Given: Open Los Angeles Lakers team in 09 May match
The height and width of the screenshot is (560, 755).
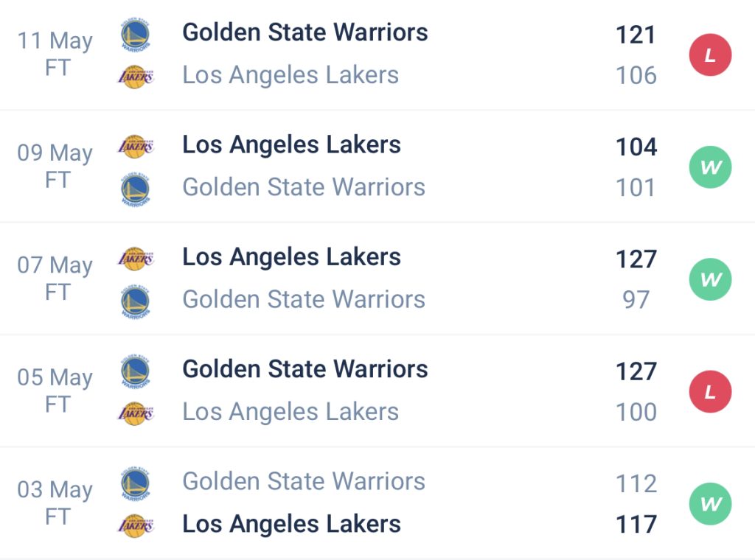Looking at the screenshot, I should [291, 144].
